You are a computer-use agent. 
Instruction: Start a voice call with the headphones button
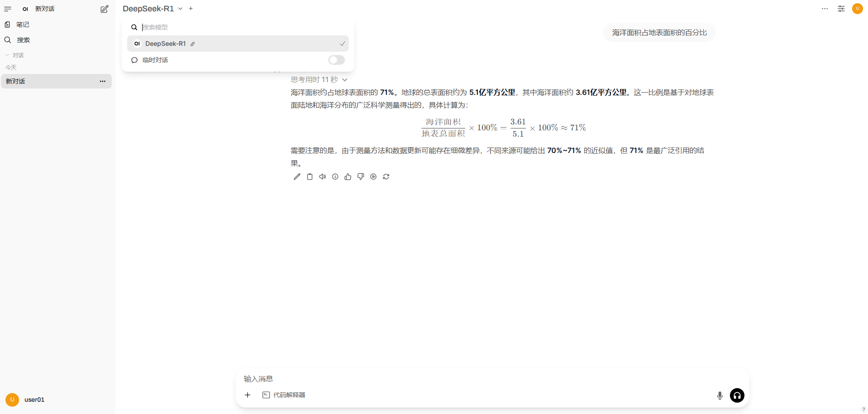point(737,395)
